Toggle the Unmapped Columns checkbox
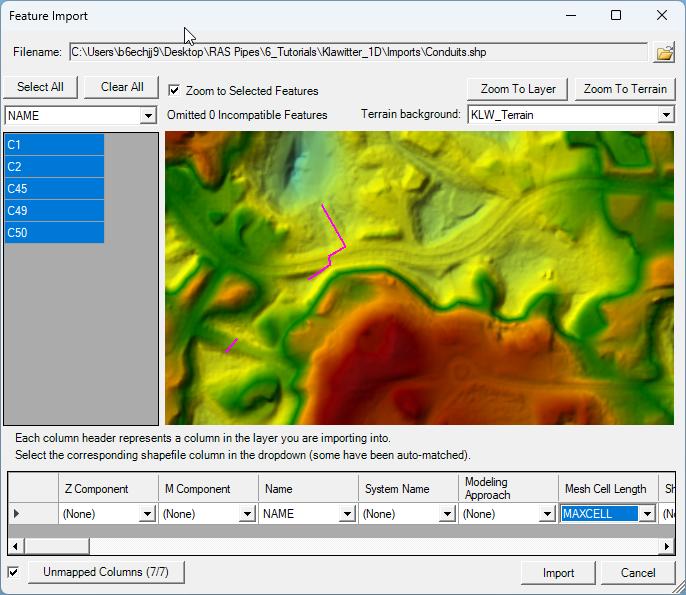The height and width of the screenshot is (595, 686). point(13,572)
